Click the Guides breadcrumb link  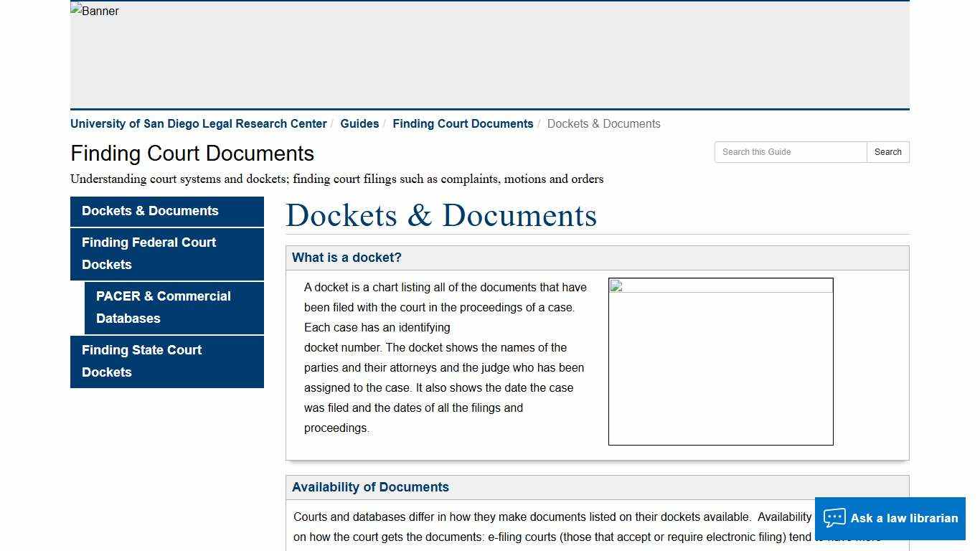(x=359, y=123)
